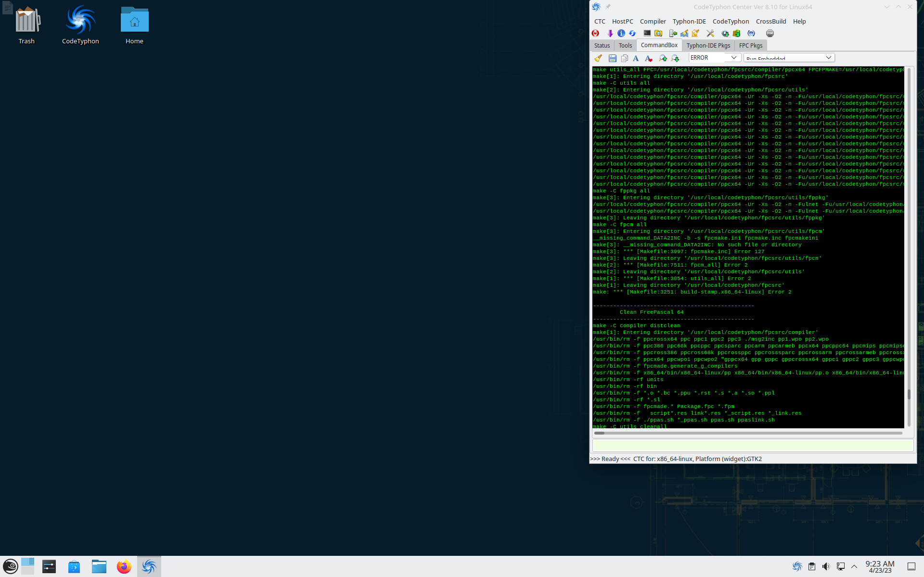Open the CrossBuild menu
Screen dimensions: 924x577
(770, 21)
